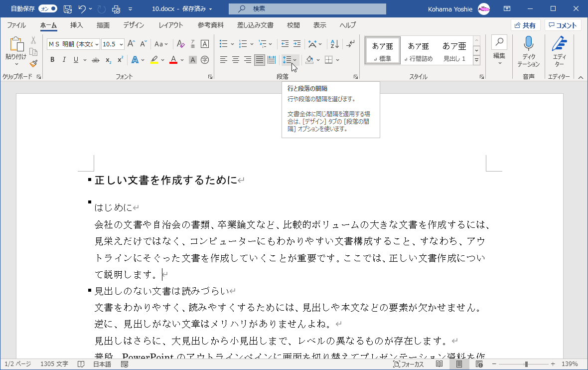Apply red font color

173,60
